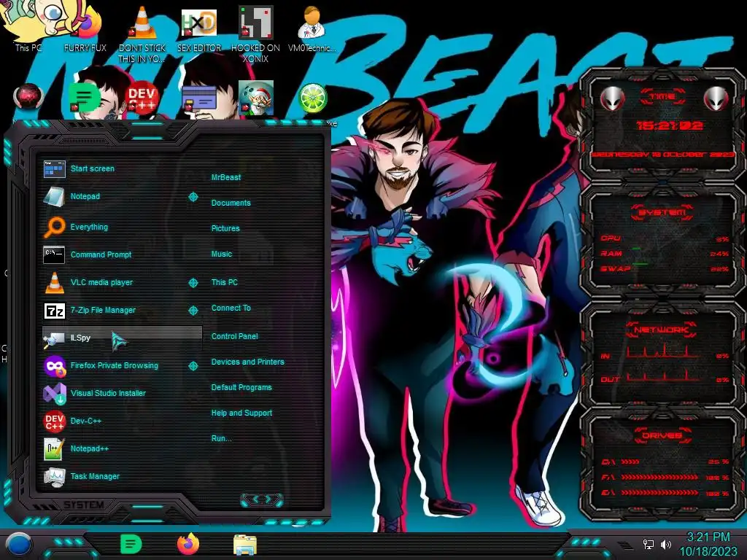Viewport: 747px width, 560px height.
Task: Click the Start orb on taskbar
Action: (x=18, y=545)
